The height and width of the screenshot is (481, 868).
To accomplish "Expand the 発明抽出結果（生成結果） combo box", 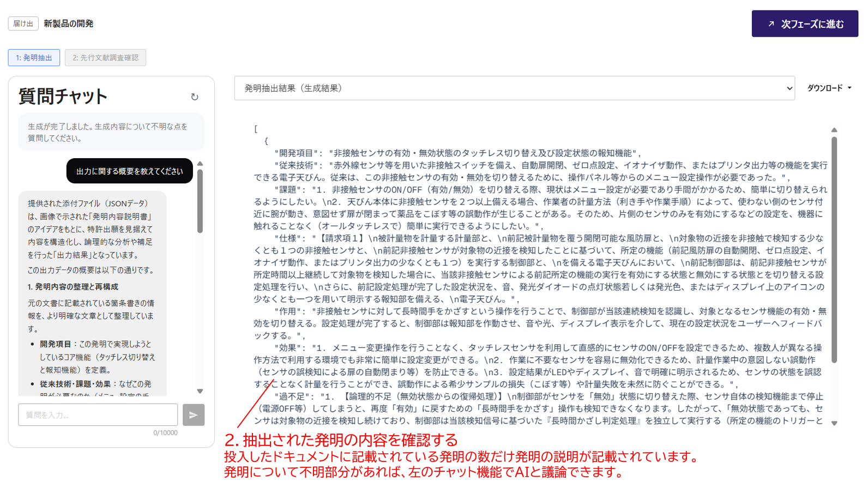I will pos(514,88).
